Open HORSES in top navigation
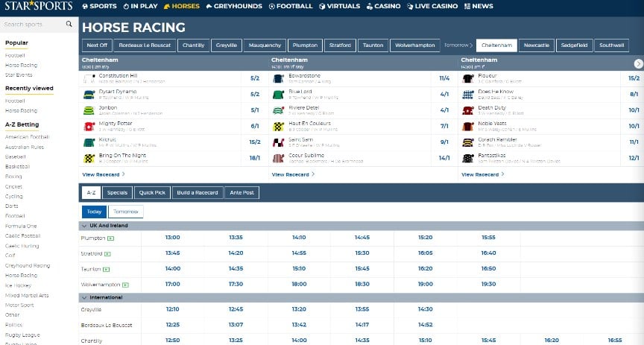 (x=182, y=6)
